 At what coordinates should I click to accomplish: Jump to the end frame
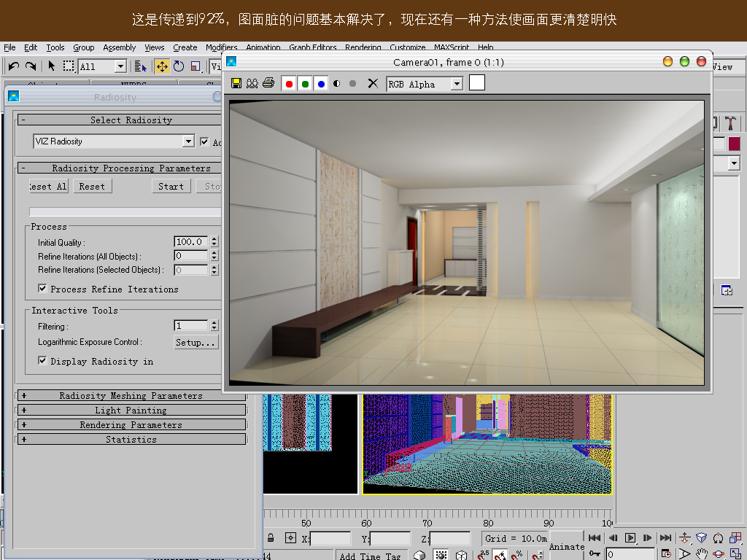pos(665,537)
